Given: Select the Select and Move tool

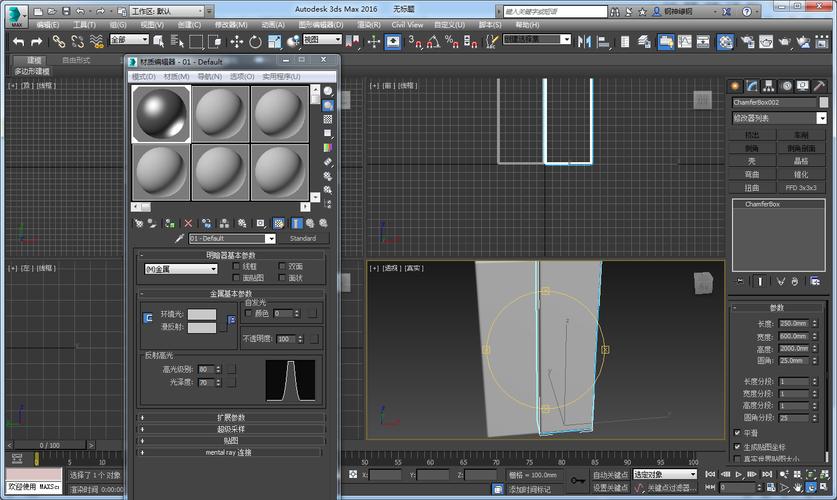Looking at the screenshot, I should [x=237, y=41].
